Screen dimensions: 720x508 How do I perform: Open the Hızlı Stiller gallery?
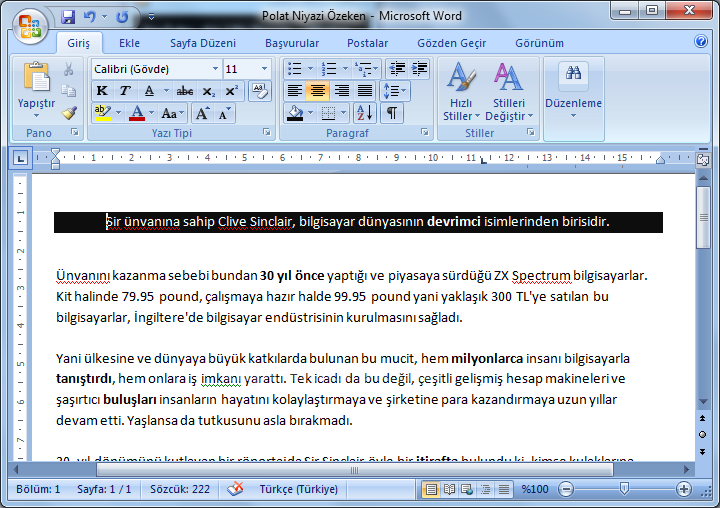tap(461, 91)
